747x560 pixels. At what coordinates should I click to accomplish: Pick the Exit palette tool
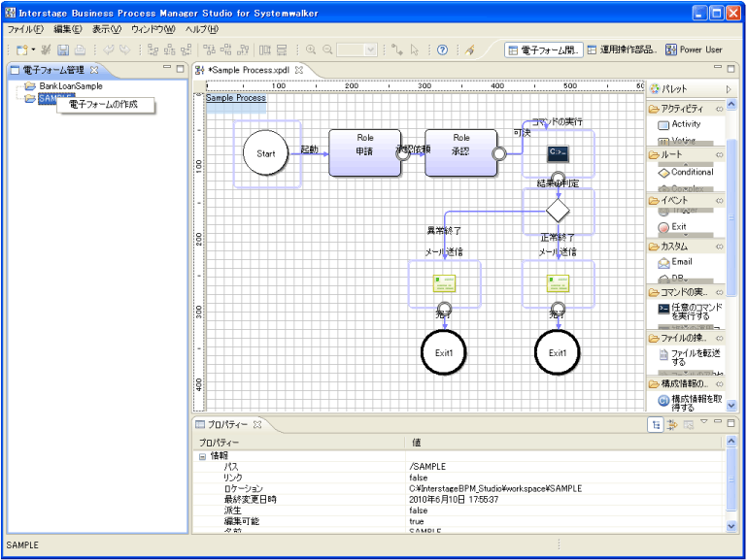(672, 227)
